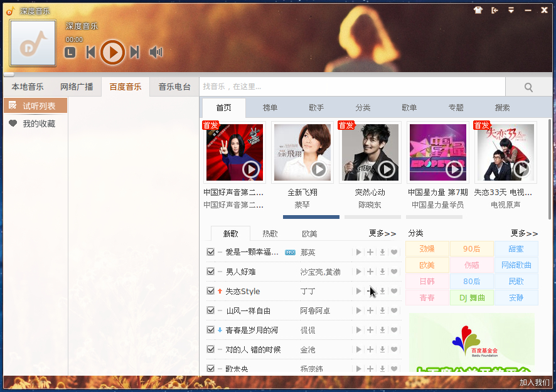The width and height of the screenshot is (556, 392).
Task: Click the playback progress slider handle
Action: click(x=9, y=75)
